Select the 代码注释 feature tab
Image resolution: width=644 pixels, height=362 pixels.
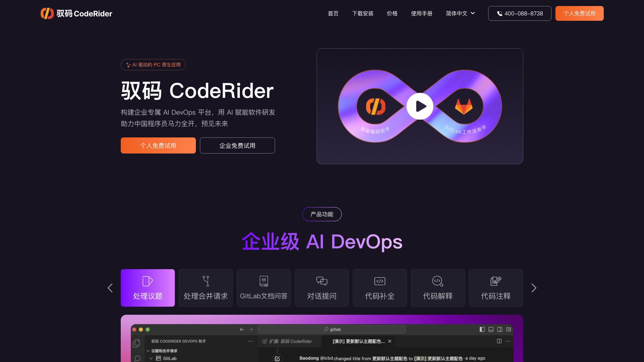point(496,288)
